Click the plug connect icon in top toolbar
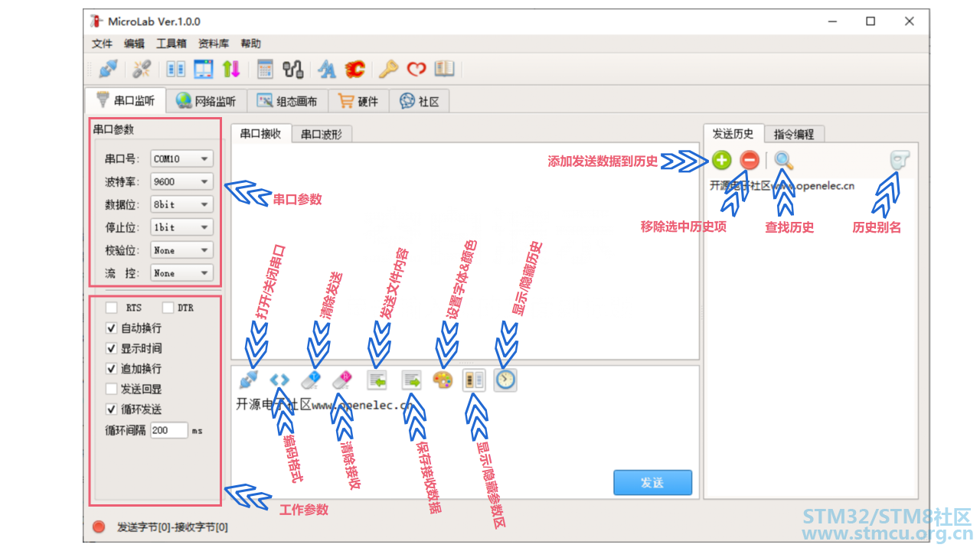The height and width of the screenshot is (551, 980). [109, 69]
